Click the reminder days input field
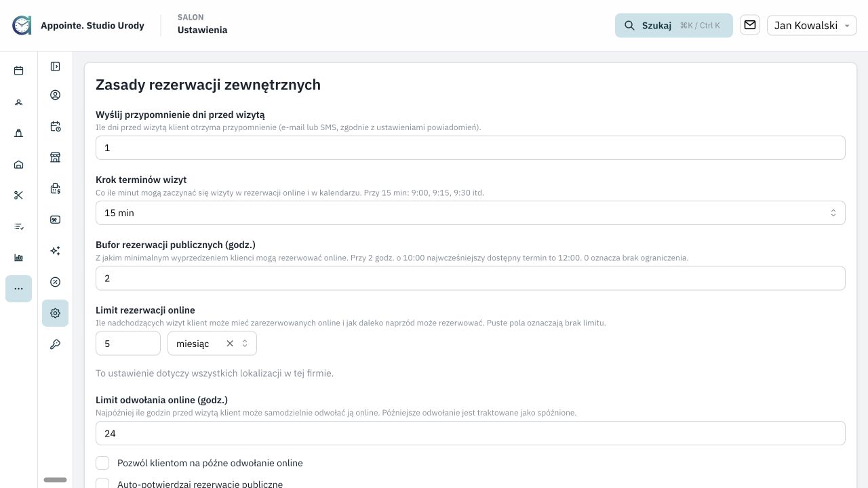The image size is (868, 488). [470, 148]
